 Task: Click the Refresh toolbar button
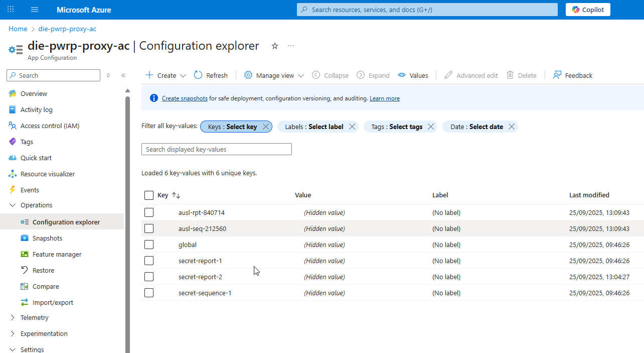pyautogui.click(x=211, y=75)
